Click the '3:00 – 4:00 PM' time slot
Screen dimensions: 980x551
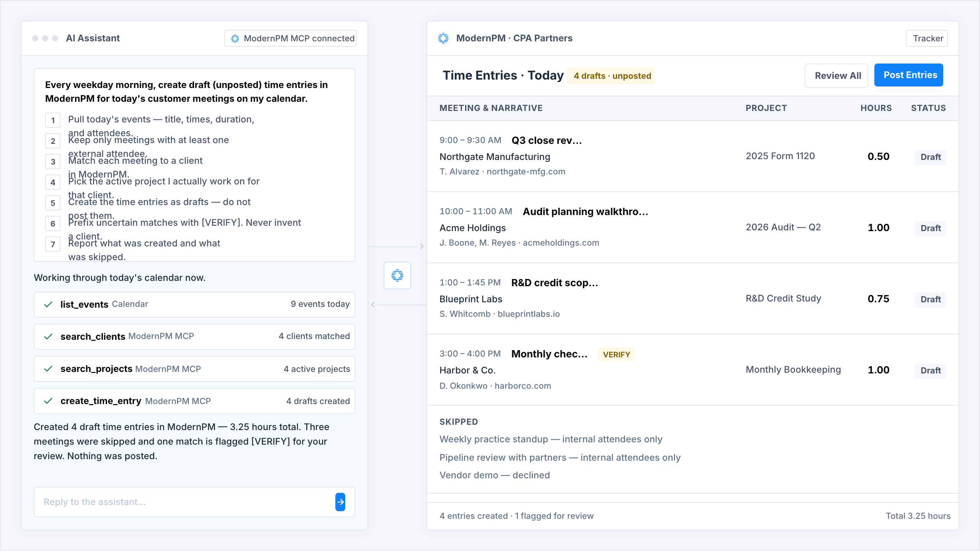click(x=470, y=354)
